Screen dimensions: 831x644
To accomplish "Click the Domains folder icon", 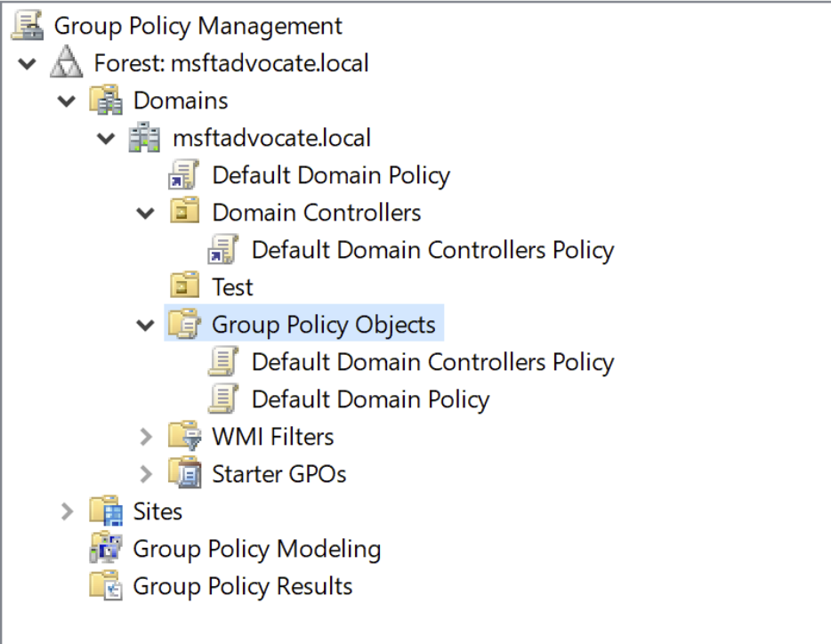I will (107, 101).
